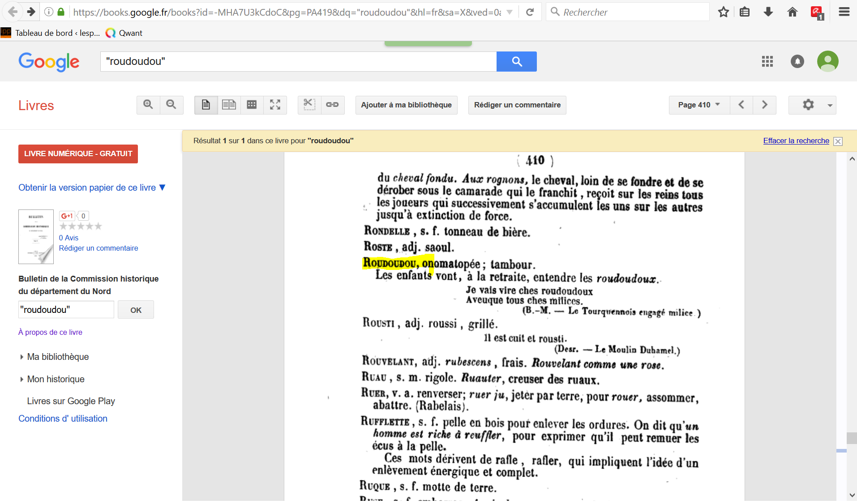Enter fullscreen reading mode
Screen dimensions: 857x504
tap(275, 105)
